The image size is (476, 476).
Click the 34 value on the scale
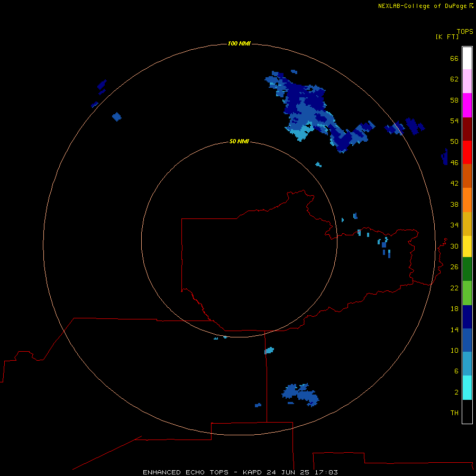pyautogui.click(x=454, y=225)
